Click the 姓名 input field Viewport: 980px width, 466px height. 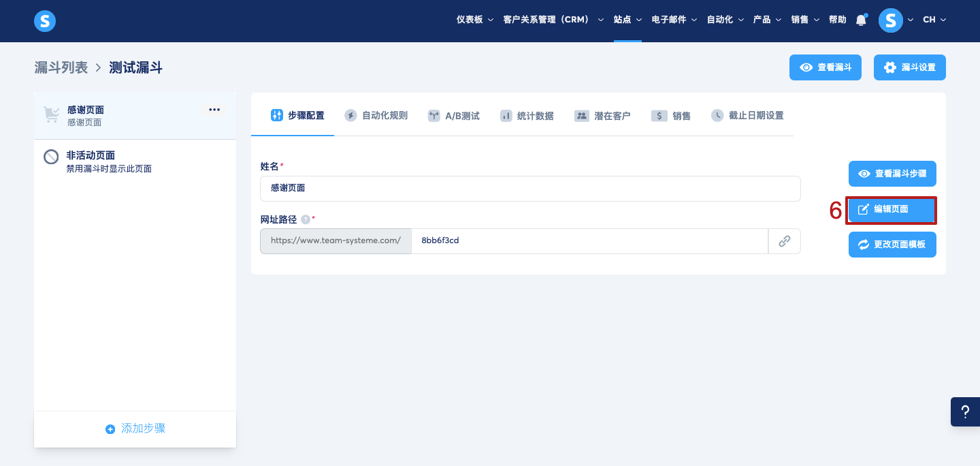click(x=530, y=189)
